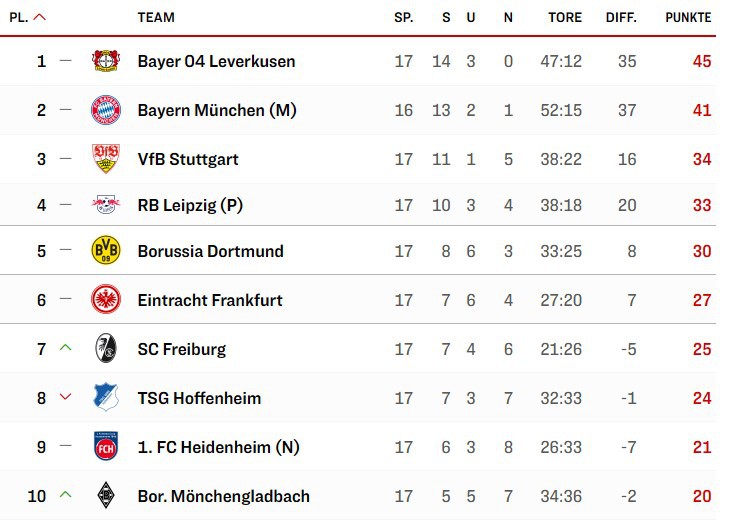Click Hoffenheim's red downward trend arrow
The width and height of the screenshot is (734, 522).
tap(66, 398)
